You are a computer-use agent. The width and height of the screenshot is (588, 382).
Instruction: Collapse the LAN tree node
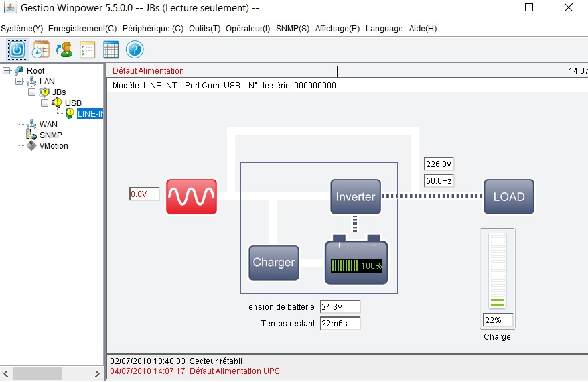[19, 81]
